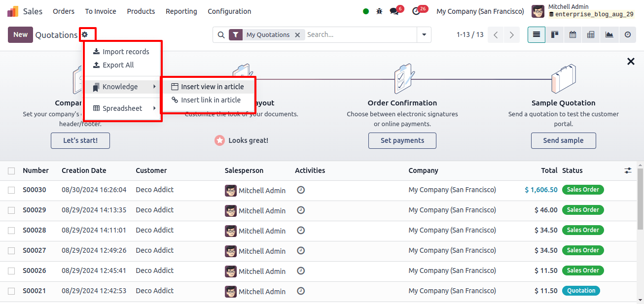The image size is (644, 304).
Task: Open the Odoo apps home icon
Action: click(x=13, y=11)
